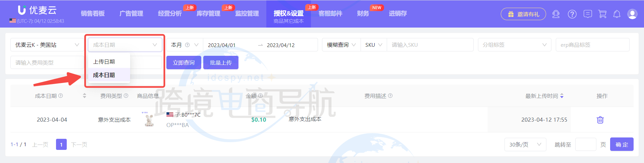Click the rabbit toy product thumbnail
644x163 pixels.
[x=149, y=120]
